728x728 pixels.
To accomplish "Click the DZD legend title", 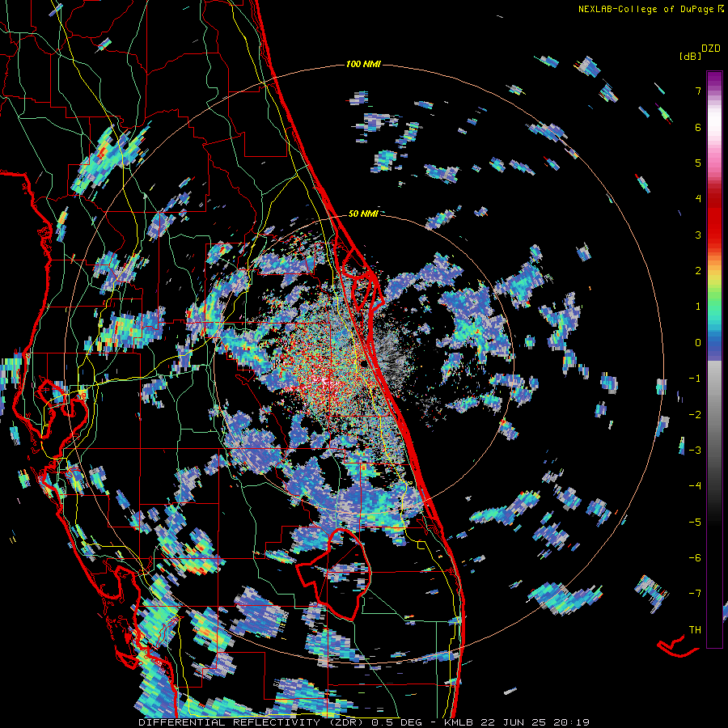I will [x=711, y=49].
